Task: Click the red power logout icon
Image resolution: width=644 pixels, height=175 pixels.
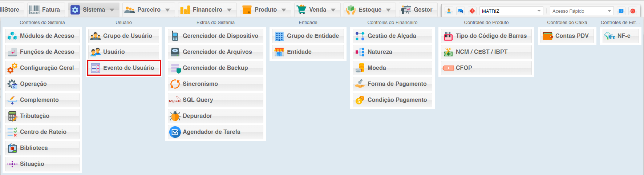Action: click(633, 11)
